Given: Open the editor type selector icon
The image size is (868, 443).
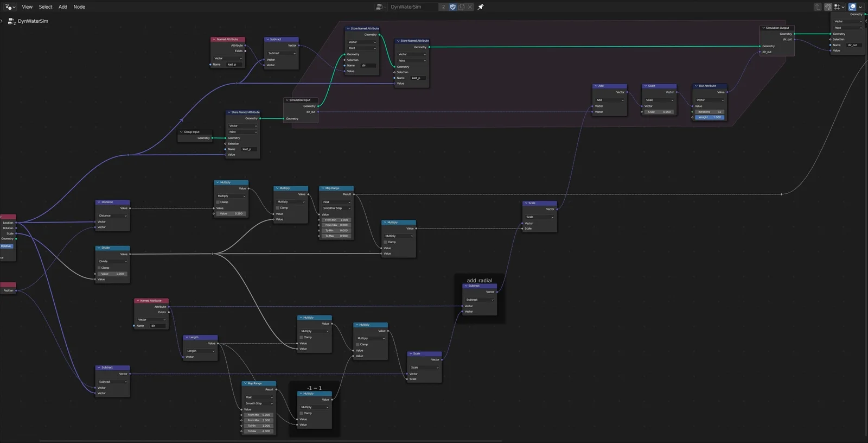Looking at the screenshot, I should point(9,7).
